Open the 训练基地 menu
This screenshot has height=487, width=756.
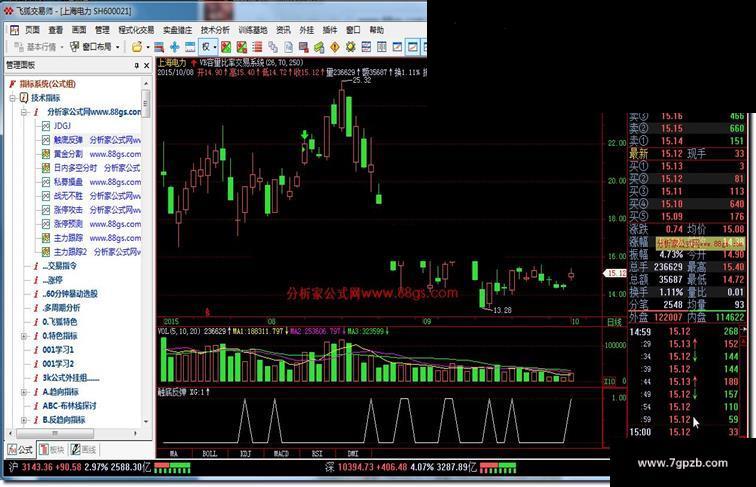click(x=253, y=30)
